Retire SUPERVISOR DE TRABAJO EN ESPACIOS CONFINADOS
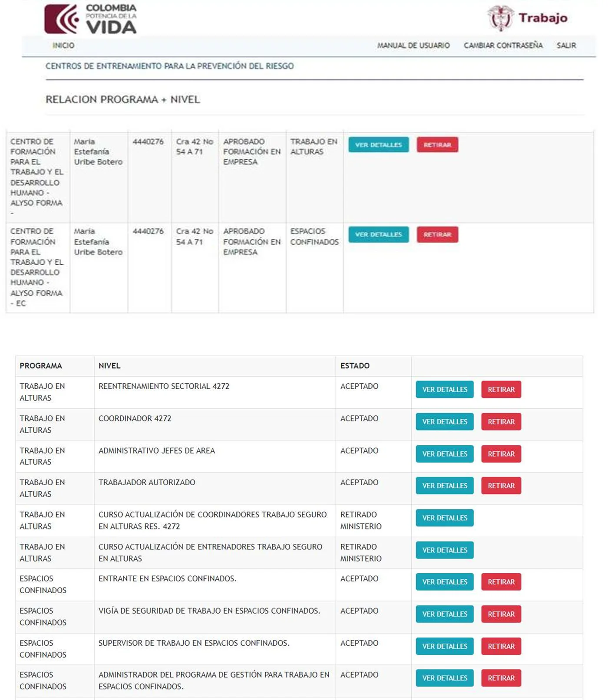 pos(501,646)
